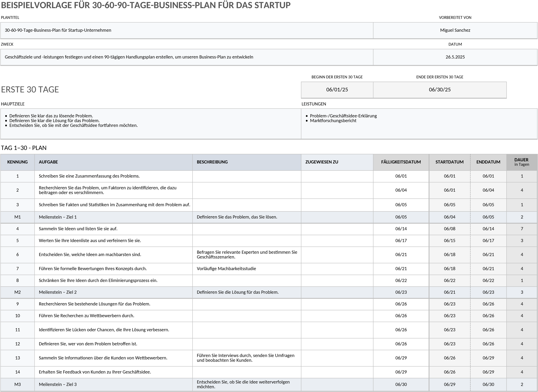Select the 'Meilenstein – Ziel 2' cell
The height and width of the screenshot is (392, 538).
[113, 292]
